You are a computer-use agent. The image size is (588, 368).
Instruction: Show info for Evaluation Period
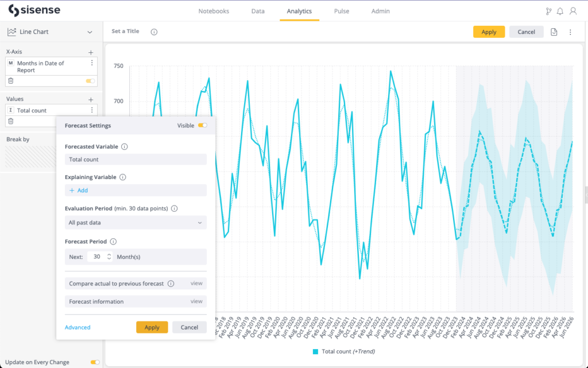pyautogui.click(x=175, y=208)
